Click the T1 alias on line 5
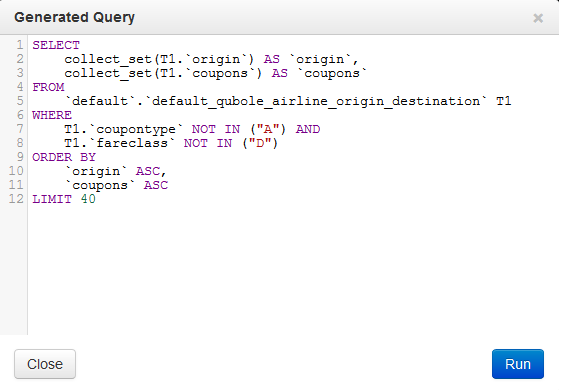Viewport: 564px width, 390px height. tap(504, 101)
